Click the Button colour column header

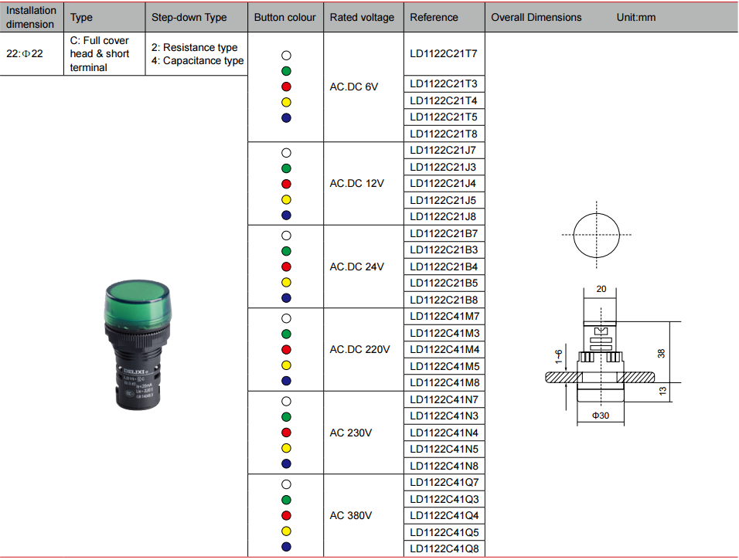285,17
